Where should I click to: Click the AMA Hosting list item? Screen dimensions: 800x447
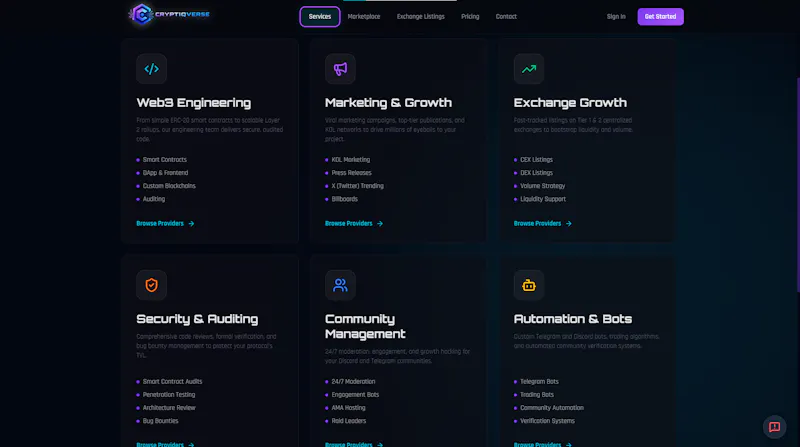tap(348, 408)
